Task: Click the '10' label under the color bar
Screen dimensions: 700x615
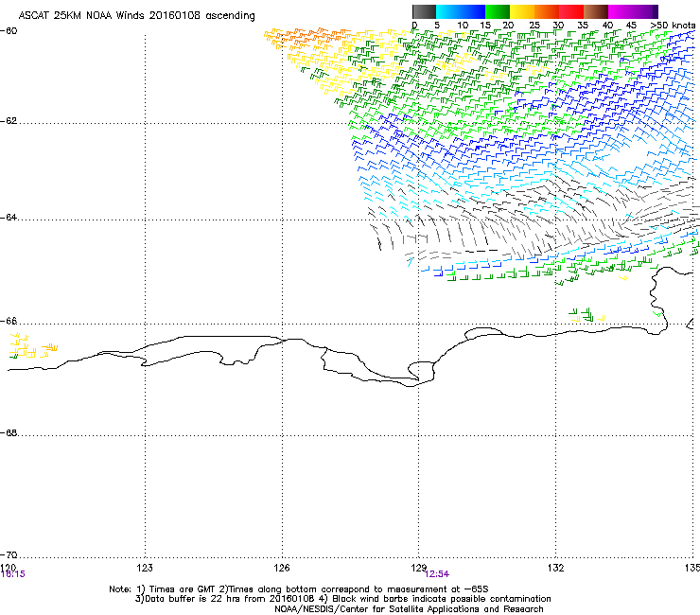Action: tap(463, 26)
